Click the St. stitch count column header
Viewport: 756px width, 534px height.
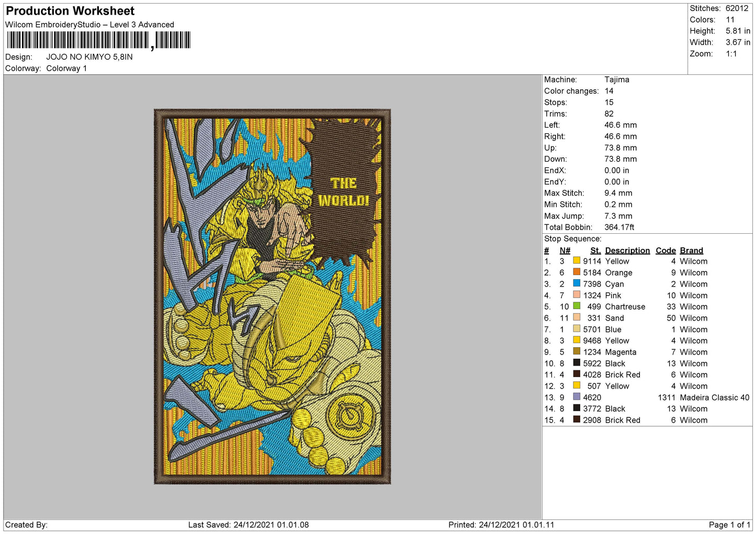click(x=595, y=251)
